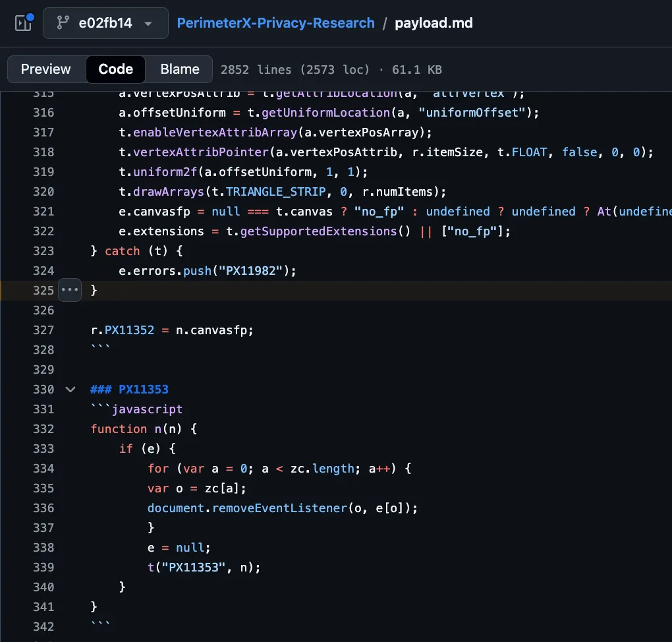Open the PerimeterX-Privacy-Research repository link
This screenshot has width=672, height=642.
[275, 23]
